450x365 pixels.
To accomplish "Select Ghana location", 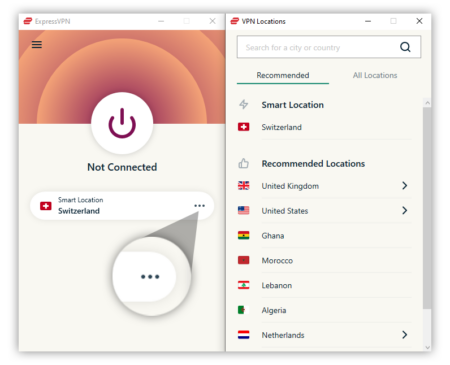I will click(x=325, y=236).
